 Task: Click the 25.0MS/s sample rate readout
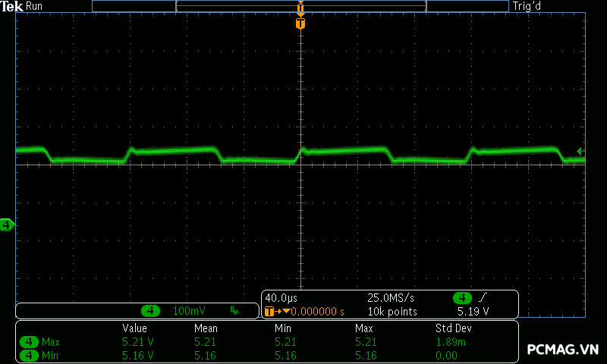click(x=392, y=298)
